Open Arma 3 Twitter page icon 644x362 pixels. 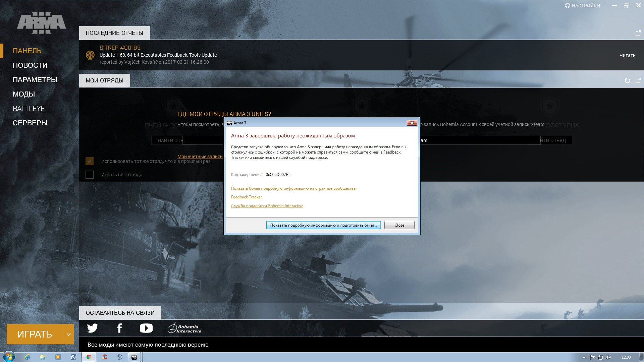point(92,328)
